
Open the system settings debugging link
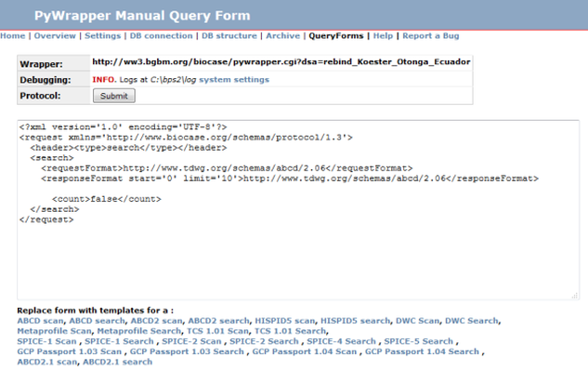[234, 80]
